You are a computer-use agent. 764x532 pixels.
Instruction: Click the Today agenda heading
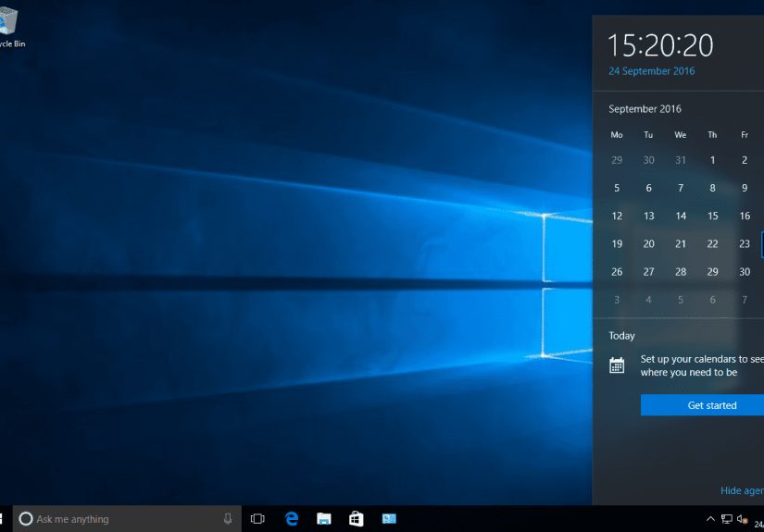click(x=621, y=336)
